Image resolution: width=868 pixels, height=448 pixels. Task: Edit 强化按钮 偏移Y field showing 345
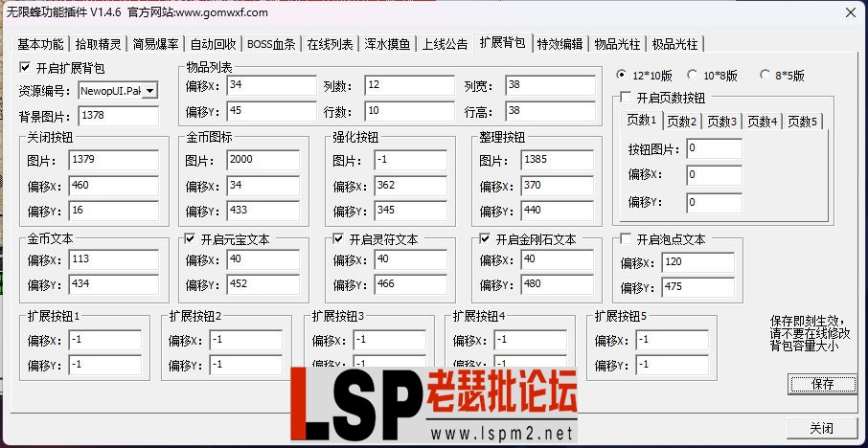(x=411, y=212)
